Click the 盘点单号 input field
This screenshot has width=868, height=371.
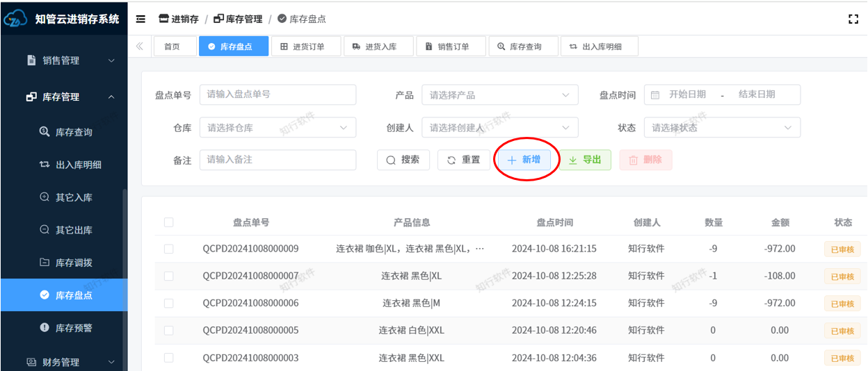coord(278,94)
